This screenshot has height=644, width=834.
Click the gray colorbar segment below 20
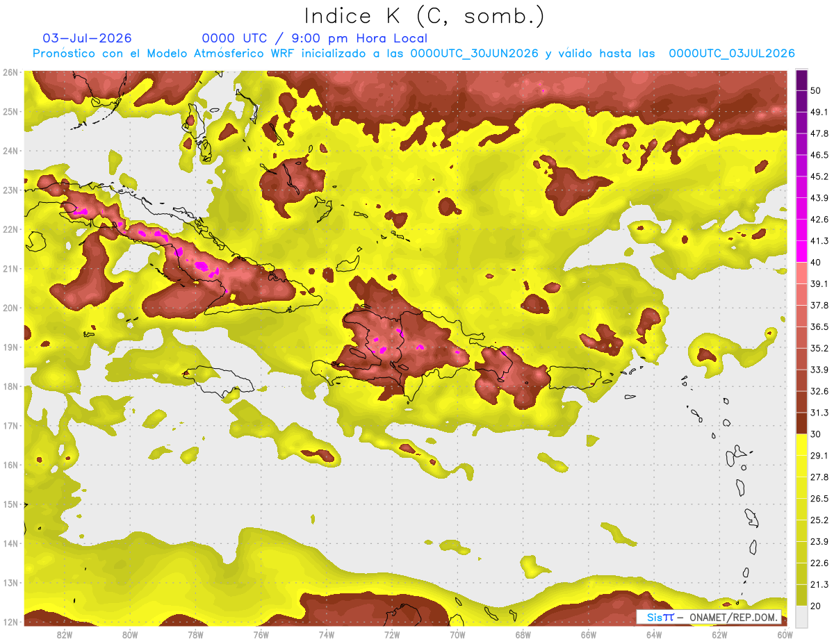[x=801, y=617]
